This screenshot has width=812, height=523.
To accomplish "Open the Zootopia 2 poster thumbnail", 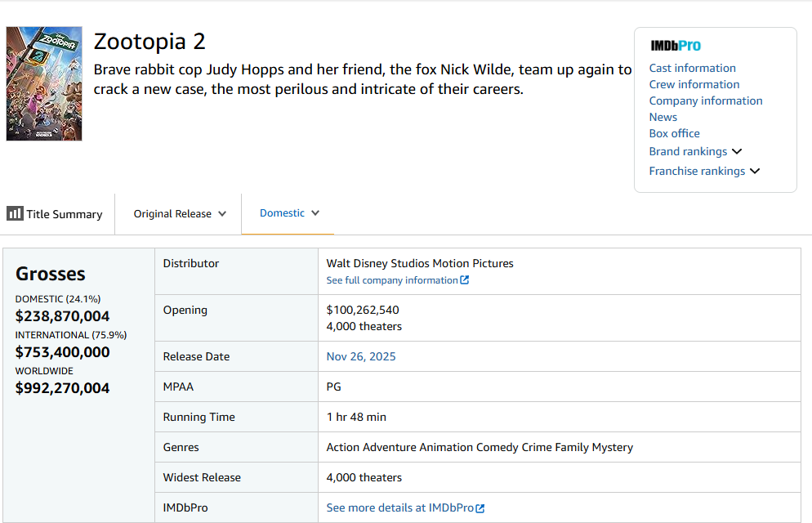I will pyautogui.click(x=44, y=84).
